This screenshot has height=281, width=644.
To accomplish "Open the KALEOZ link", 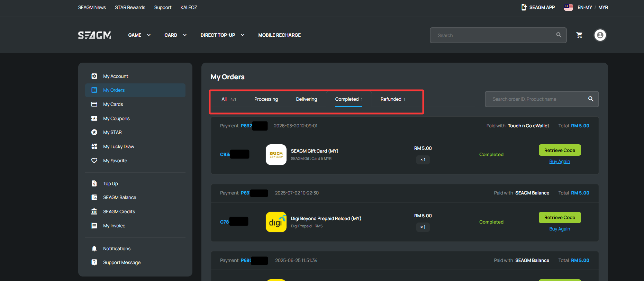I will (x=189, y=7).
